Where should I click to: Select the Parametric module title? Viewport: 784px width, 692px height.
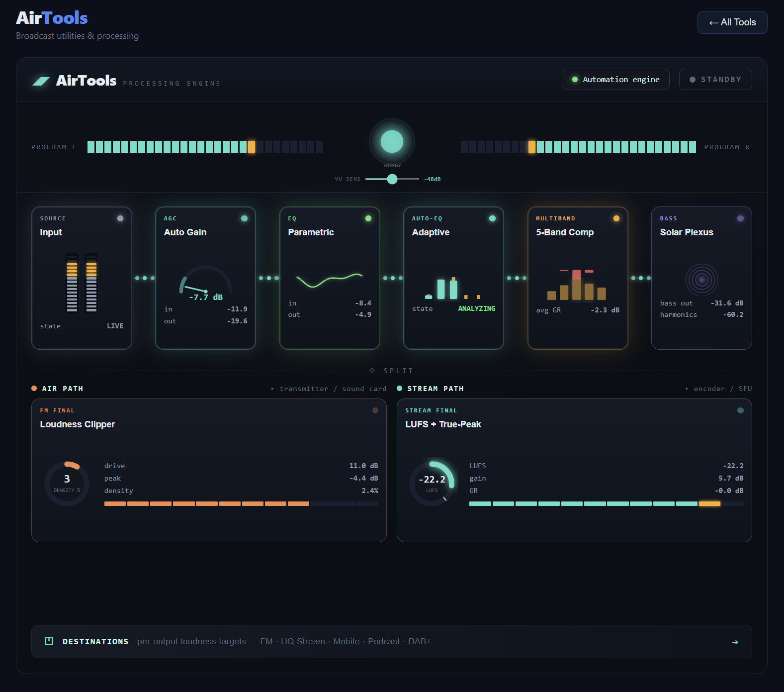tap(311, 232)
